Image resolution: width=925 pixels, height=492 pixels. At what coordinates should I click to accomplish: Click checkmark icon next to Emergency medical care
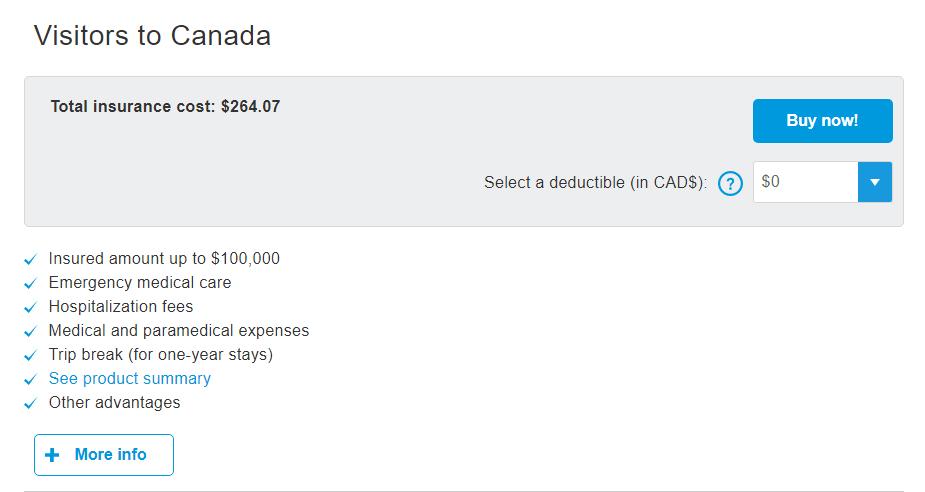pyautogui.click(x=31, y=284)
